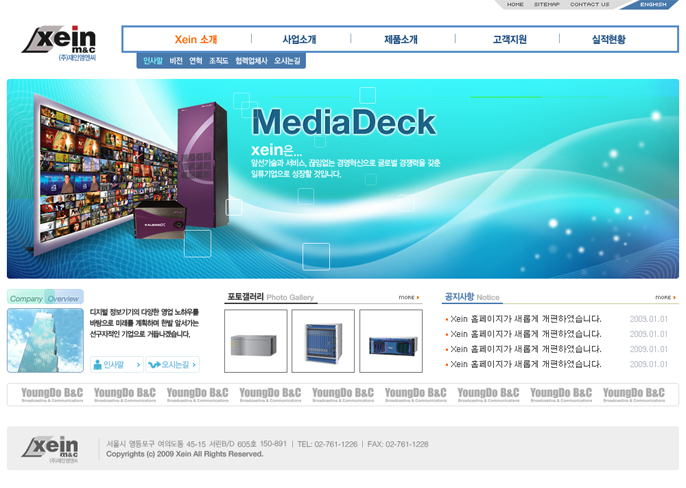The height and width of the screenshot is (488, 686).
Task: Open the flat rack unit gallery thumbnail
Action: [391, 341]
